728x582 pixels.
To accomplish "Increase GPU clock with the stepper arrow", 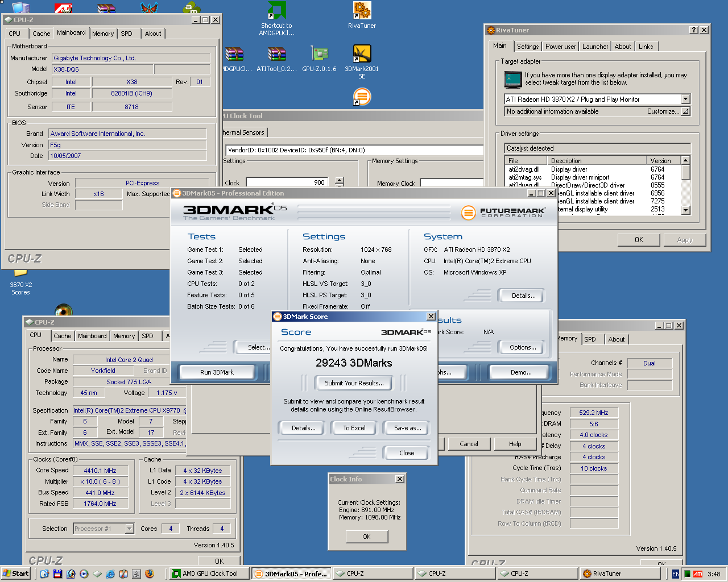I will click(x=340, y=180).
